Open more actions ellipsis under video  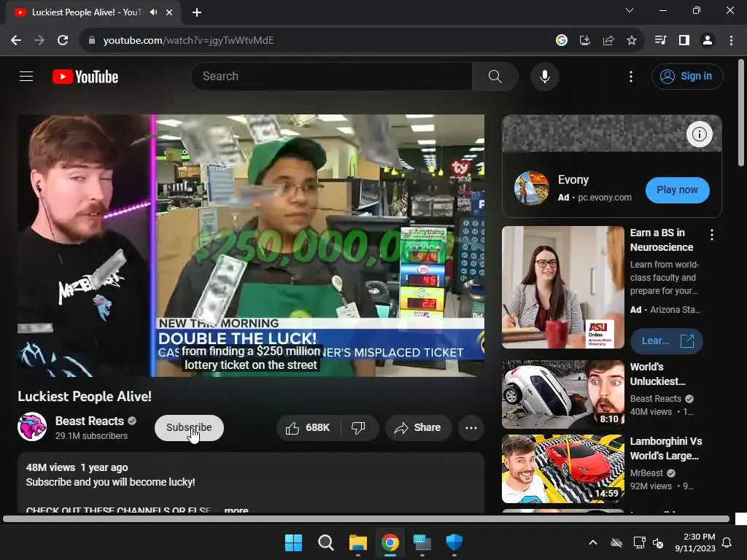[x=471, y=427]
